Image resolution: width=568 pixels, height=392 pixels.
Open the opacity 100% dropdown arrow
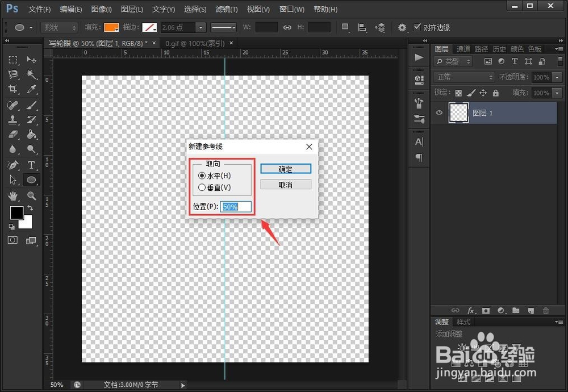pyautogui.click(x=557, y=77)
